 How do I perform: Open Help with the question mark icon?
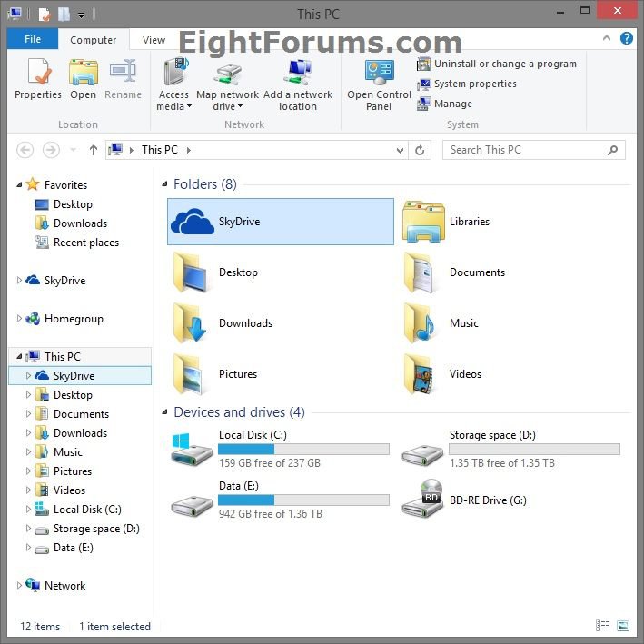(x=627, y=38)
